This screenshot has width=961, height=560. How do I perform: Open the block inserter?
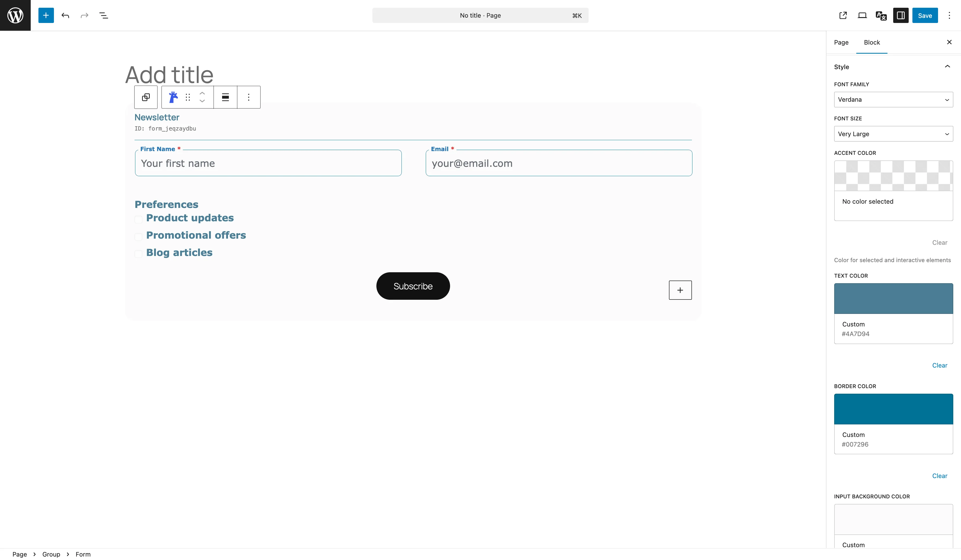[x=46, y=15]
